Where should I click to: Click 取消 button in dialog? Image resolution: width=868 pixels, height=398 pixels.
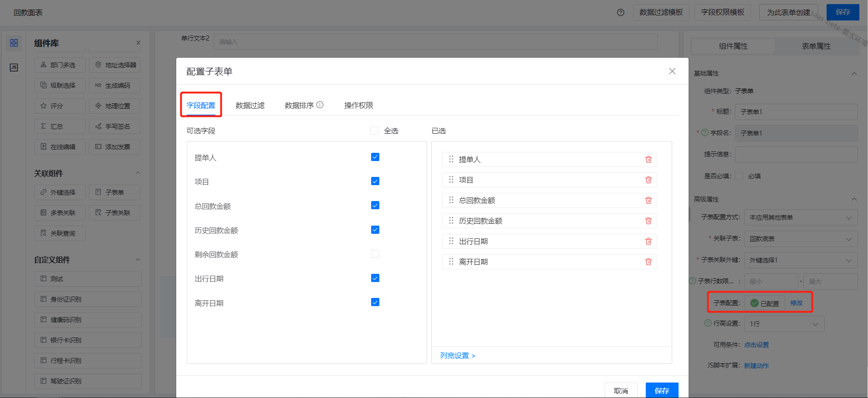tap(621, 390)
